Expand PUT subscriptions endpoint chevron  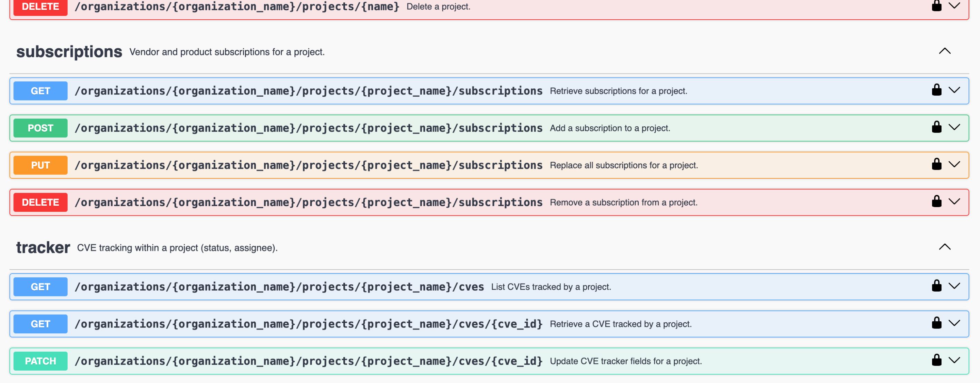[x=954, y=164]
